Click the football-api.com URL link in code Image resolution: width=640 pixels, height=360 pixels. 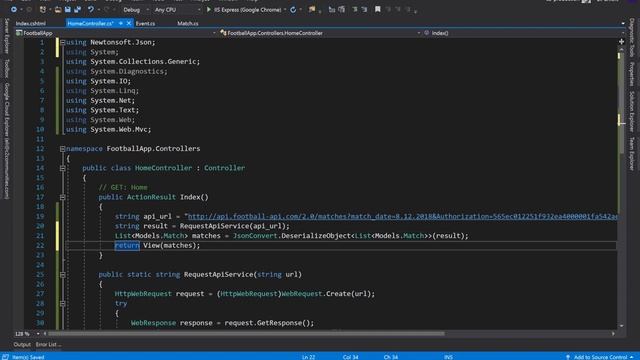coord(402,216)
